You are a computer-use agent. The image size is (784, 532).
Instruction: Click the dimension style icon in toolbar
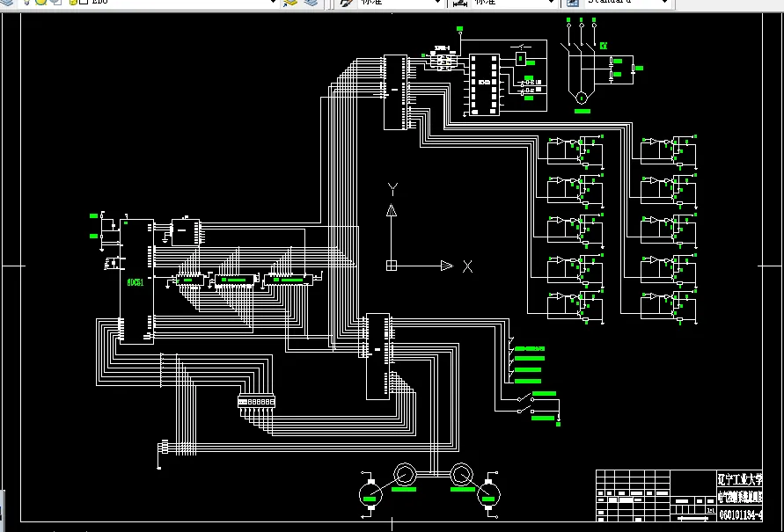click(x=459, y=3)
